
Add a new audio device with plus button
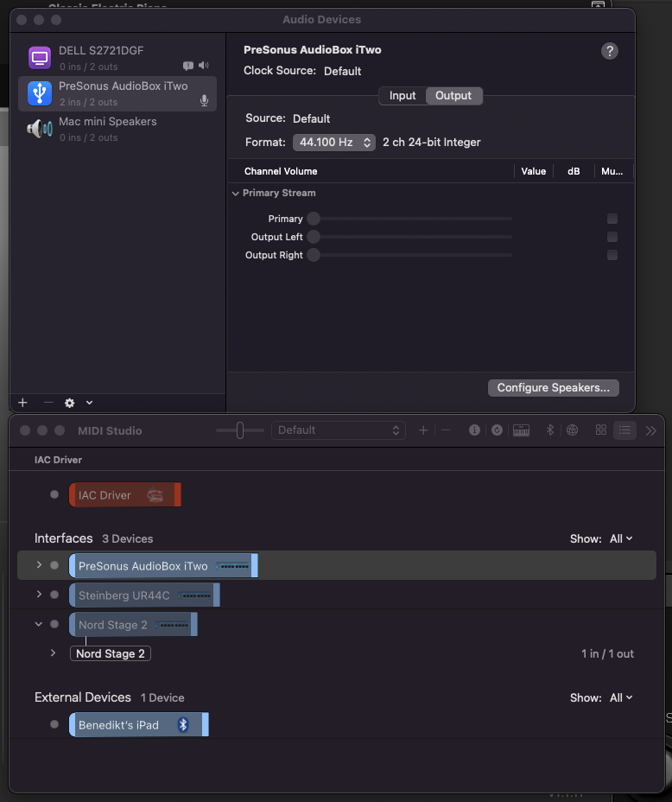click(x=22, y=403)
